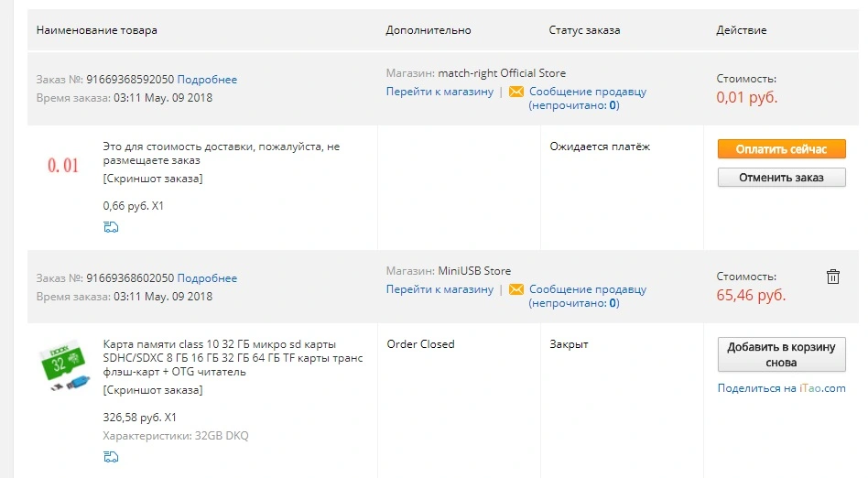Open the memory card product thumbnail

click(x=64, y=365)
